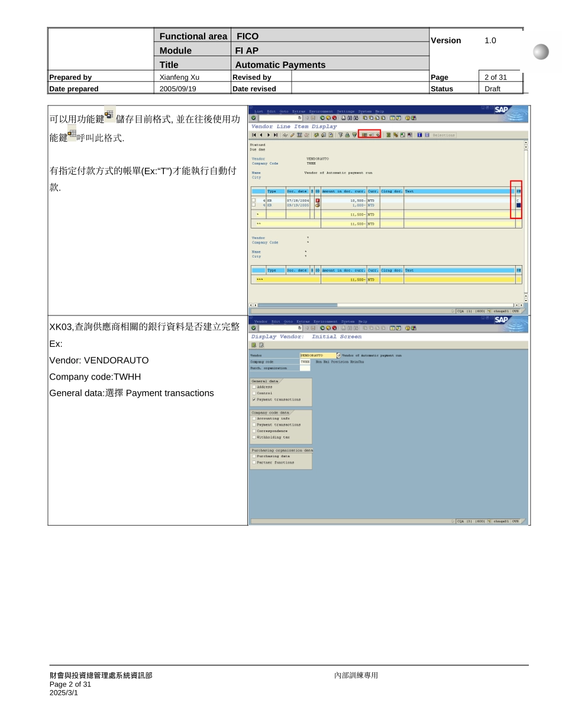This screenshot has height=728, width=562.
Task: Click the Save diskette icon in the Vendor Line Item Display window
Action: click(313, 118)
